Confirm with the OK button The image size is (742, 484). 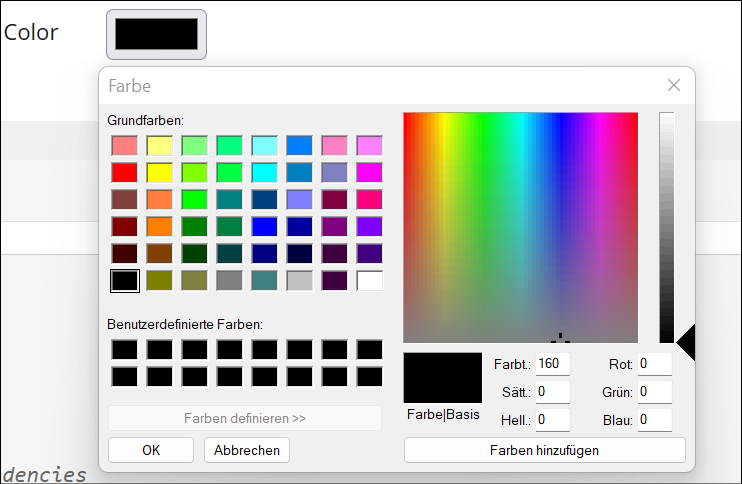(151, 450)
